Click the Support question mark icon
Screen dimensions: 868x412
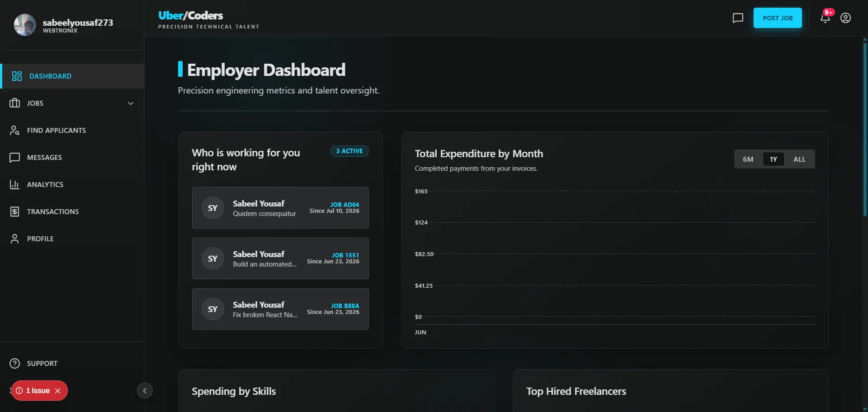(15, 363)
